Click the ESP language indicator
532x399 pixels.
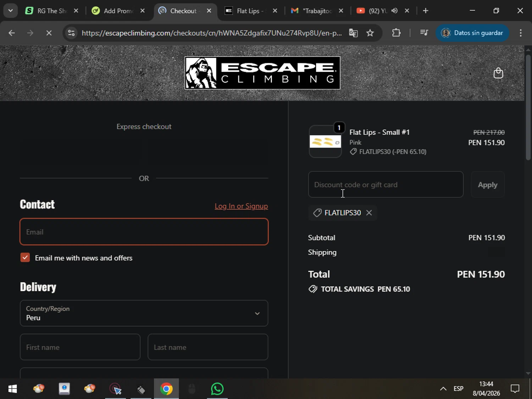click(x=458, y=389)
